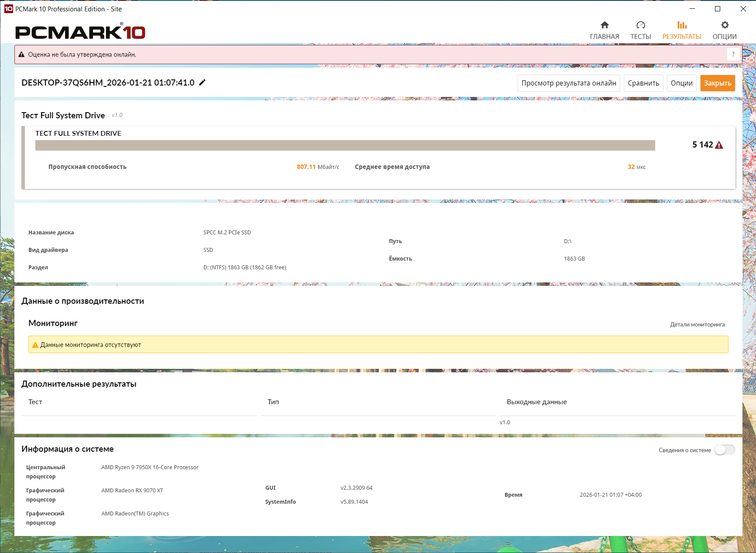Select disk name SPCC M.2 PCIe SSD
This screenshot has width=756, height=553.
(x=227, y=233)
